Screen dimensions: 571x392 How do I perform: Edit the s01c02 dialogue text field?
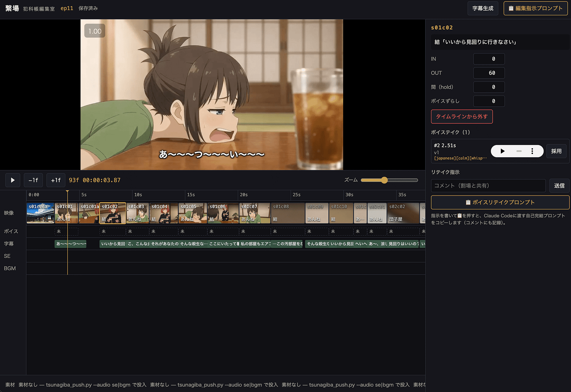pos(500,42)
